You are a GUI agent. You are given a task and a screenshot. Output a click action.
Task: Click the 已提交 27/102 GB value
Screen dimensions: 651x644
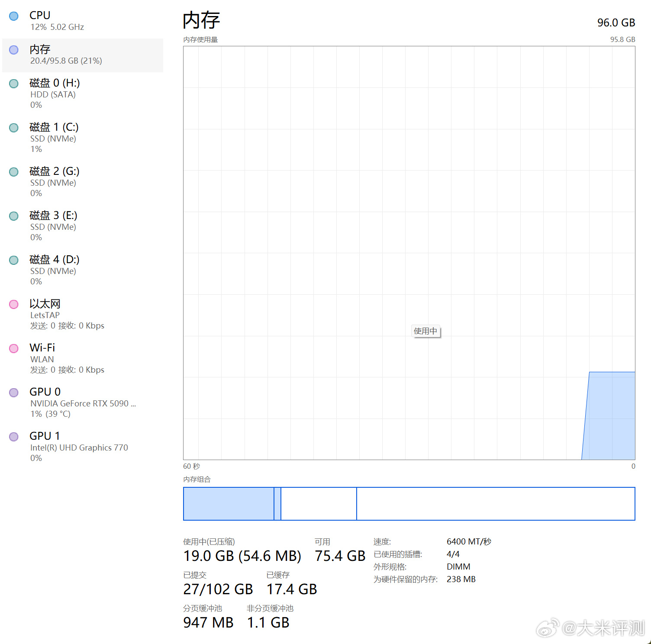(218, 589)
